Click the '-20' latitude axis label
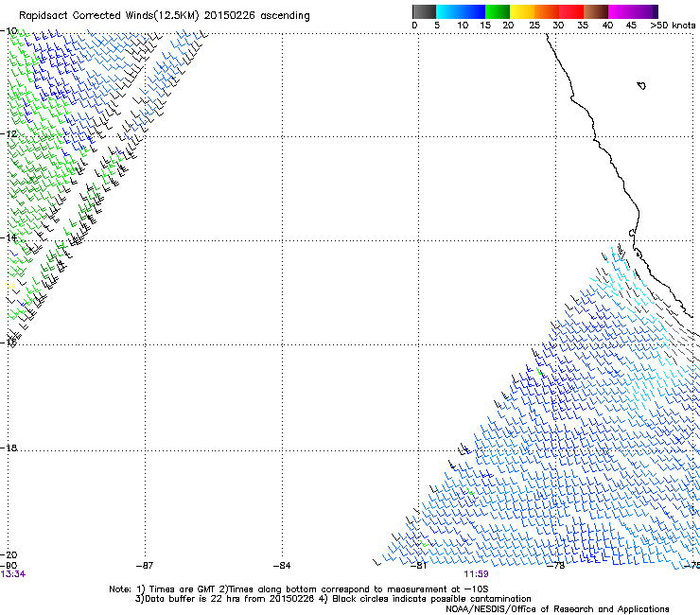Viewport: 700px width, 615px height. tap(9, 554)
